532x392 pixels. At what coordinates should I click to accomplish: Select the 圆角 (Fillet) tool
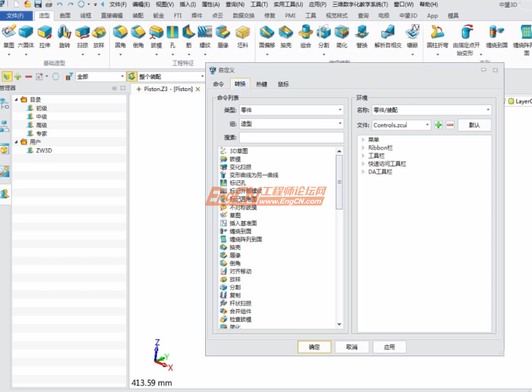(x=120, y=39)
